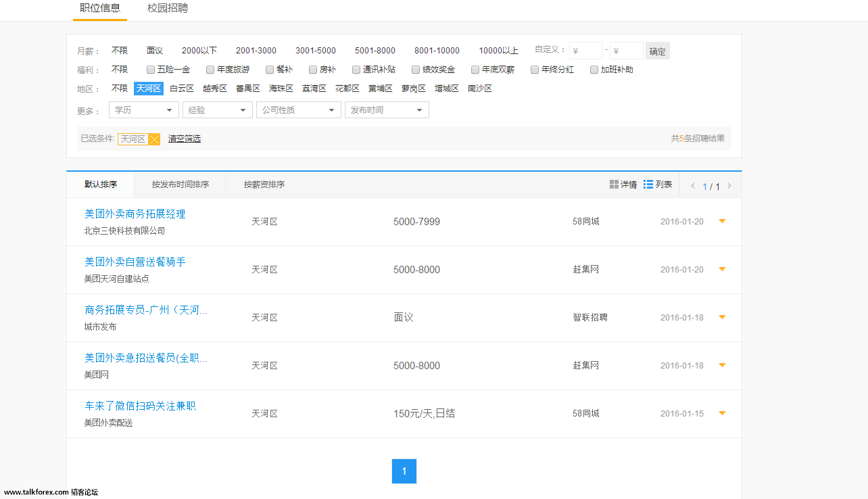Open the 商务拓展专员-广州 job link
Image resolution: width=868 pixels, height=499 pixels.
pos(146,310)
